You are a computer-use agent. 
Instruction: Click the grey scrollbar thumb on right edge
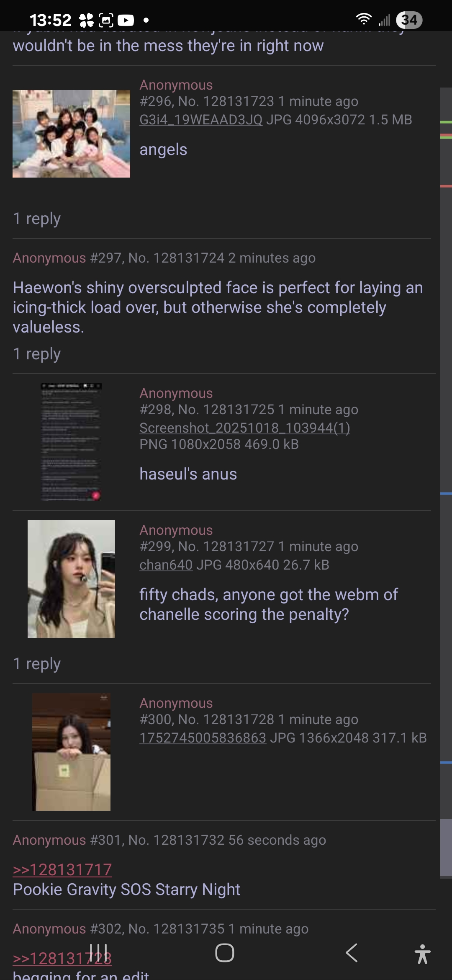pyautogui.click(x=446, y=847)
